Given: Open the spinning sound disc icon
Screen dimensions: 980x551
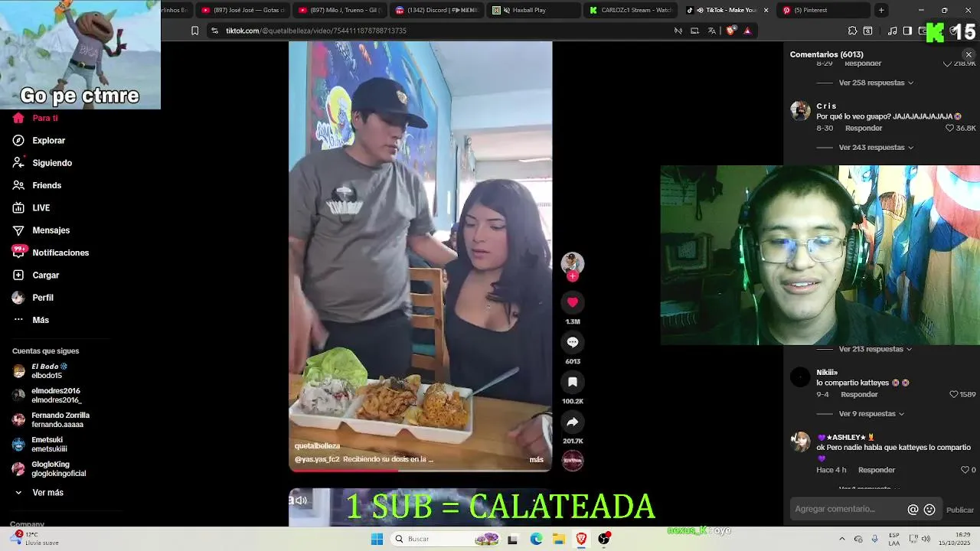Looking at the screenshot, I should 573,461.
